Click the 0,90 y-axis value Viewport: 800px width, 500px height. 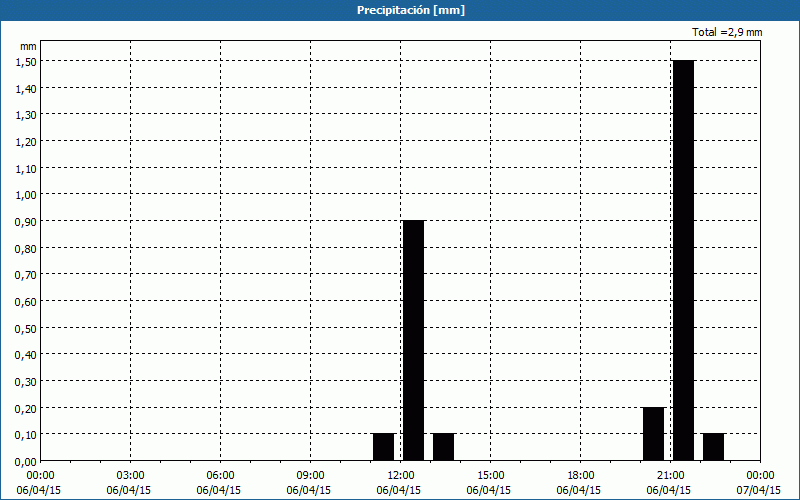[x=26, y=221]
